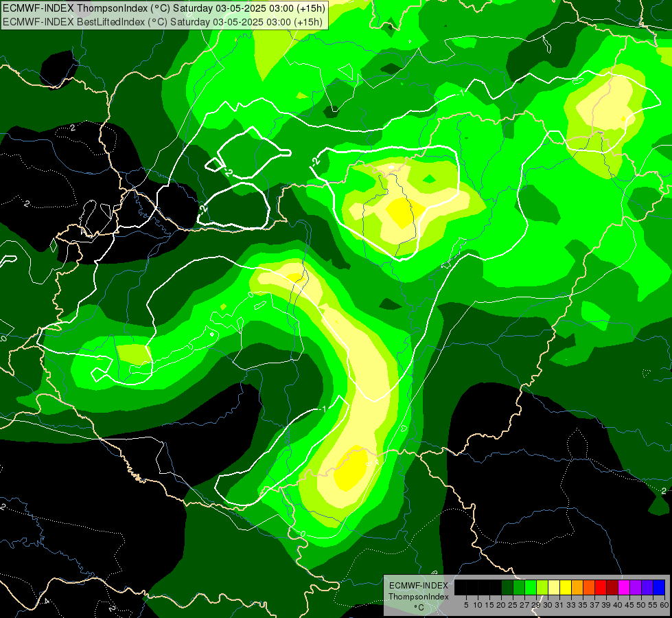Screen dimensions: 672x618
Task: Click the legend tick value 15
Action: click(x=489, y=605)
